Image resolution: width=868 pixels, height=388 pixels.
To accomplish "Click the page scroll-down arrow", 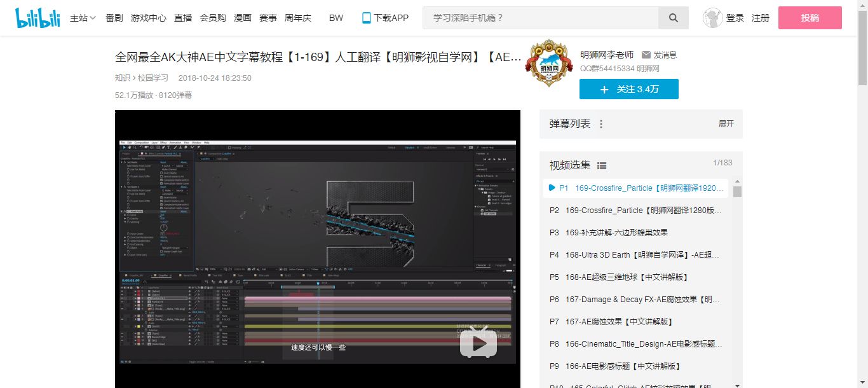I will click(862, 383).
